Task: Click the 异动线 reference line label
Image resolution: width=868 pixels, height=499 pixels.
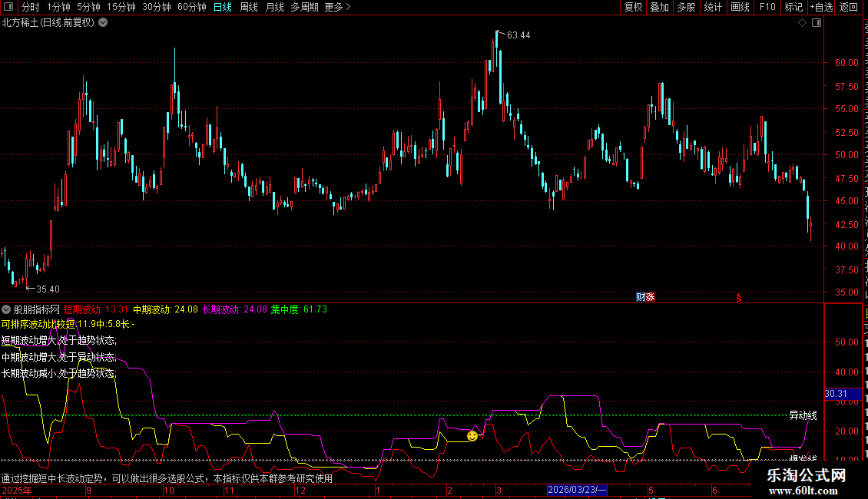Action: [803, 415]
